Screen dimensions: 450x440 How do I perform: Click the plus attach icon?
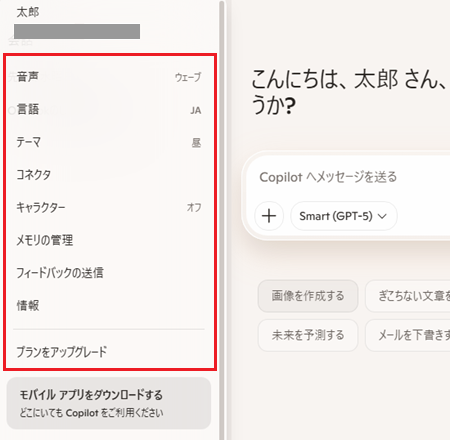269,216
